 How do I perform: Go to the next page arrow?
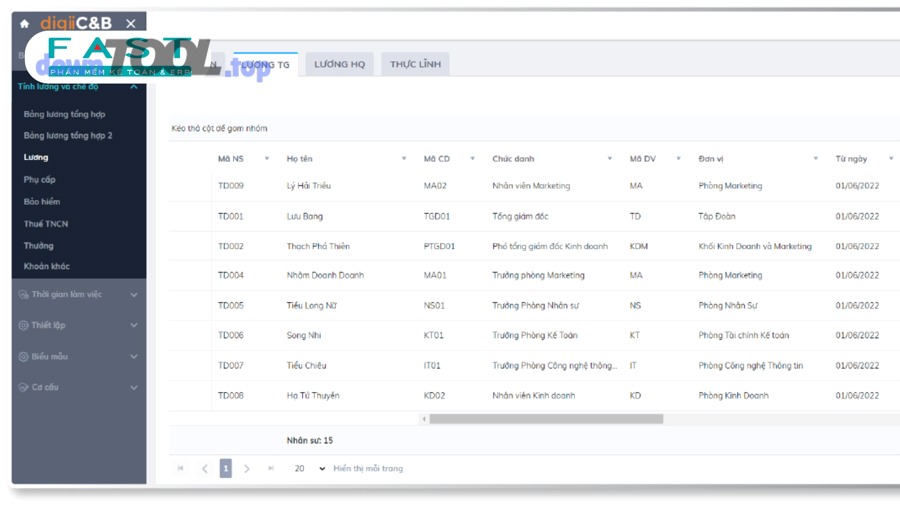(247, 468)
